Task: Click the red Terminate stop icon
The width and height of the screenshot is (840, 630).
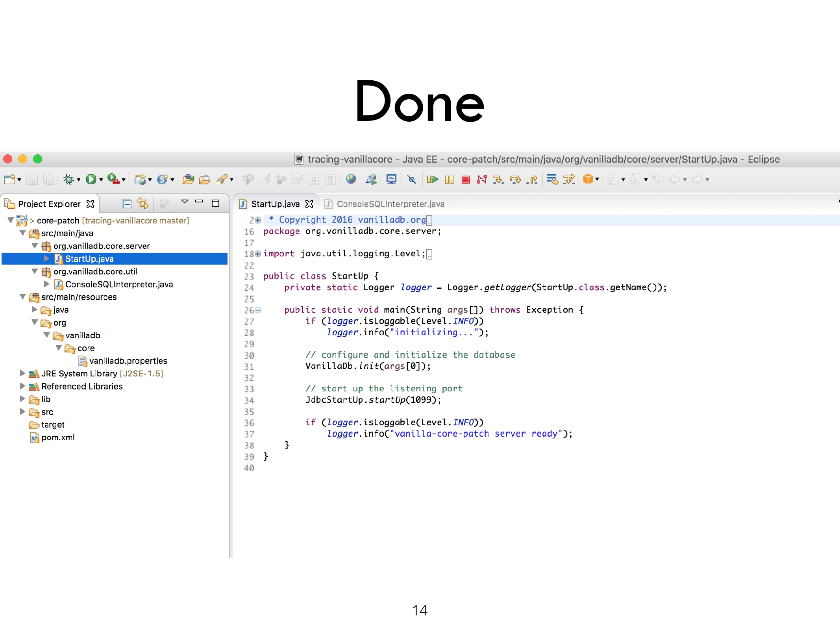Action: coord(466,180)
